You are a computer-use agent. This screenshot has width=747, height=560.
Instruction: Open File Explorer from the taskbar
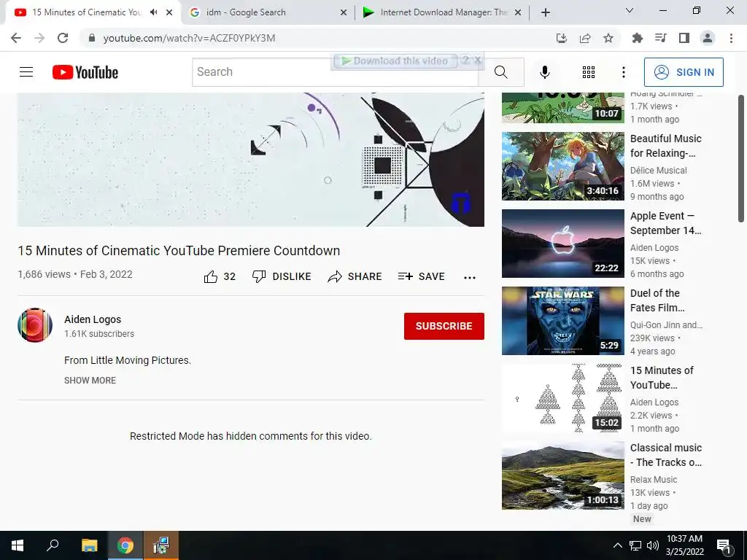pyautogui.click(x=89, y=545)
